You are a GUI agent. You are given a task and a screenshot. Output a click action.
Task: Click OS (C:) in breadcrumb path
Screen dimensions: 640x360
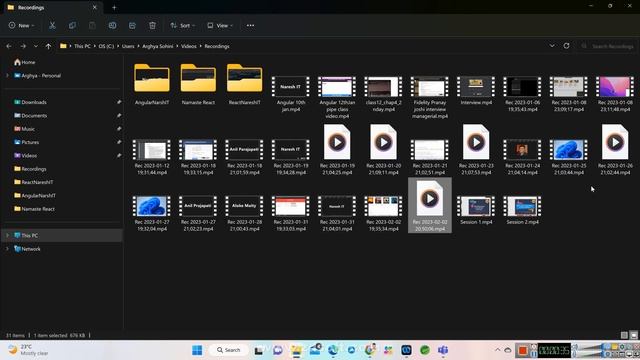106,46
